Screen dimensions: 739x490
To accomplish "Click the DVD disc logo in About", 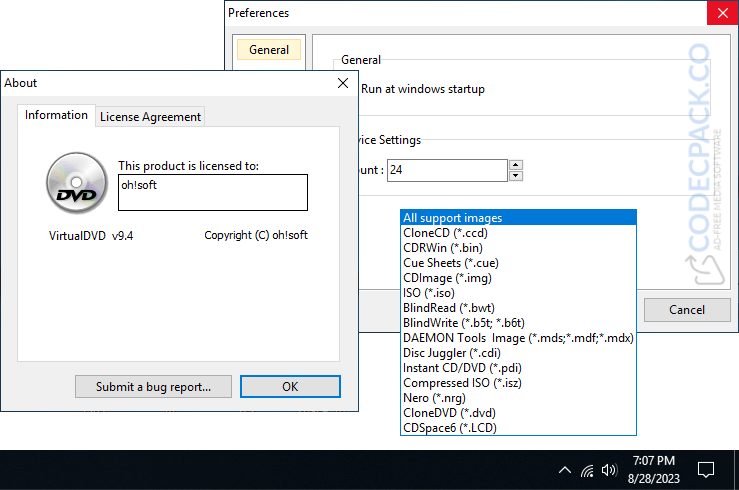I will click(77, 183).
